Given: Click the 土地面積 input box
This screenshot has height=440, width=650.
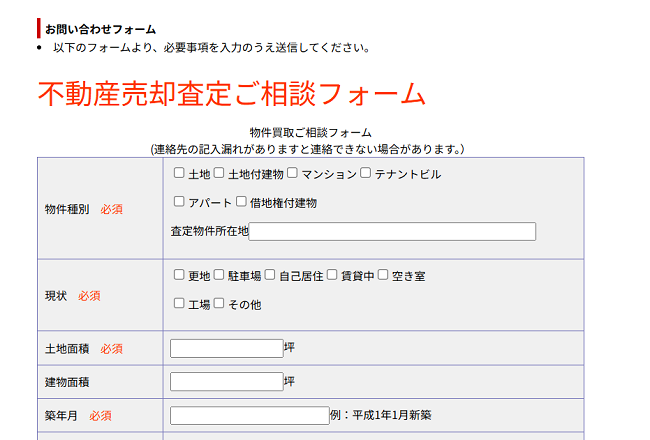Looking at the screenshot, I should pyautogui.click(x=227, y=348).
